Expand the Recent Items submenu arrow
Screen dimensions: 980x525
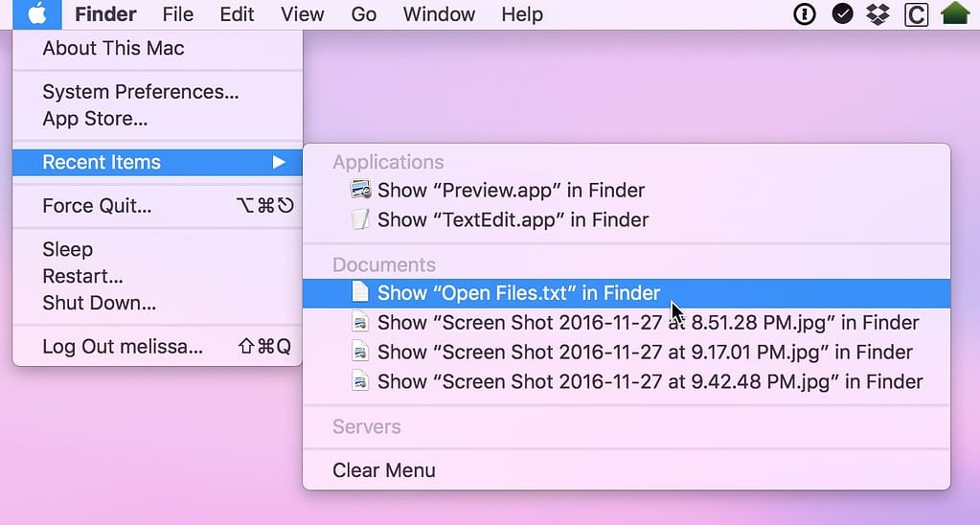click(x=279, y=162)
